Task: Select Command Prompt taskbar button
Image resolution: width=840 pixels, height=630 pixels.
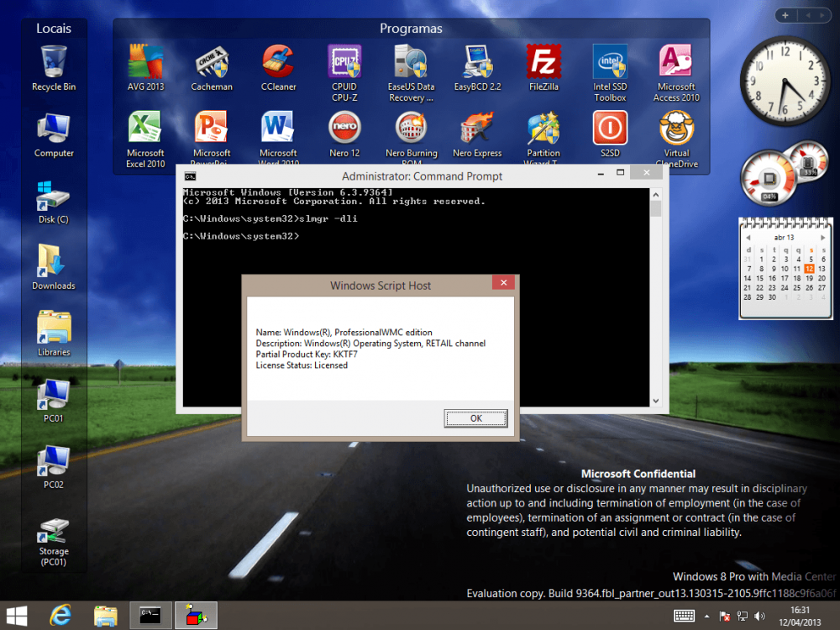Action: (x=150, y=615)
